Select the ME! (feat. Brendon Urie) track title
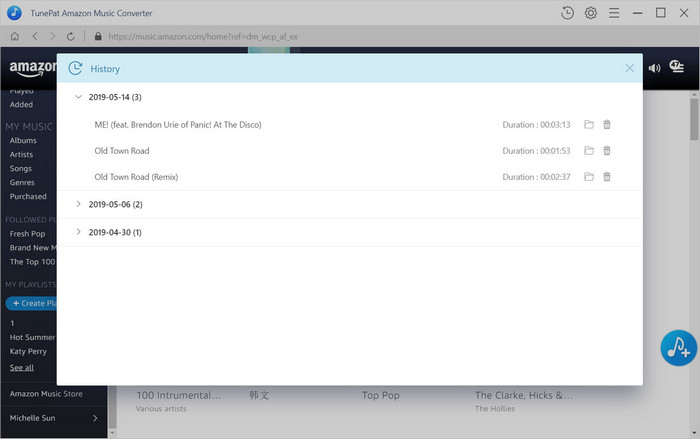The height and width of the screenshot is (439, 700). 178,125
